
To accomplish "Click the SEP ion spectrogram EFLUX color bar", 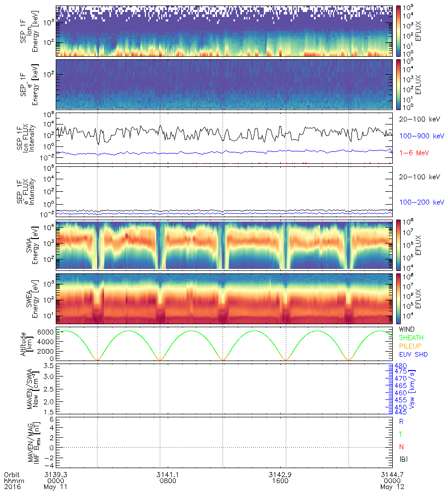I will click(x=399, y=31).
